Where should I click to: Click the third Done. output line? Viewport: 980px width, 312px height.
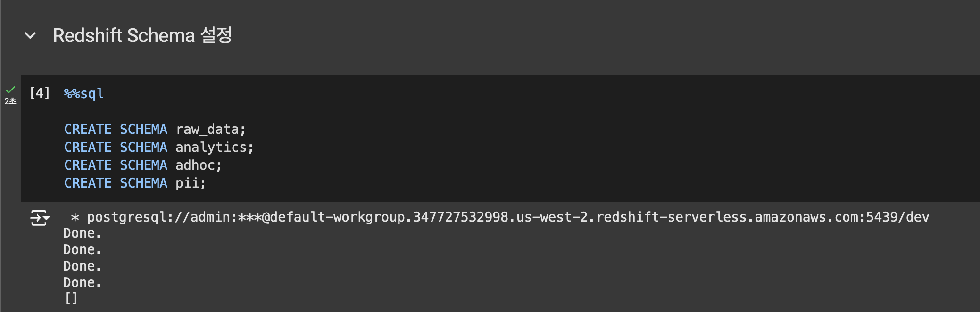point(83,266)
